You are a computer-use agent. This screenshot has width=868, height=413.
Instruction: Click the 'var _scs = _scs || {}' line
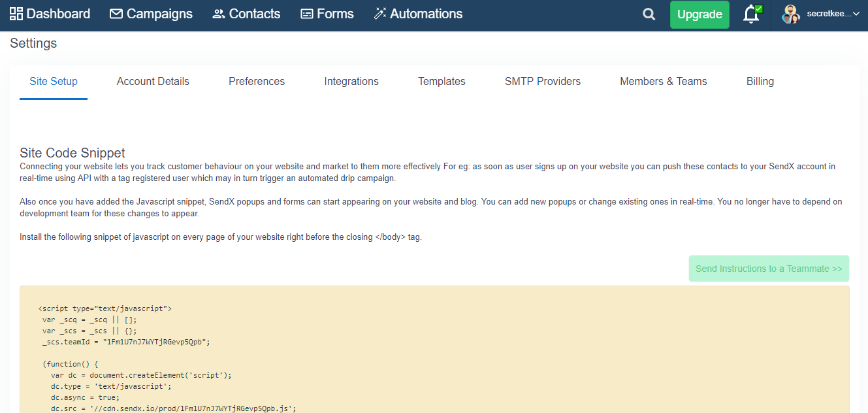pos(90,331)
